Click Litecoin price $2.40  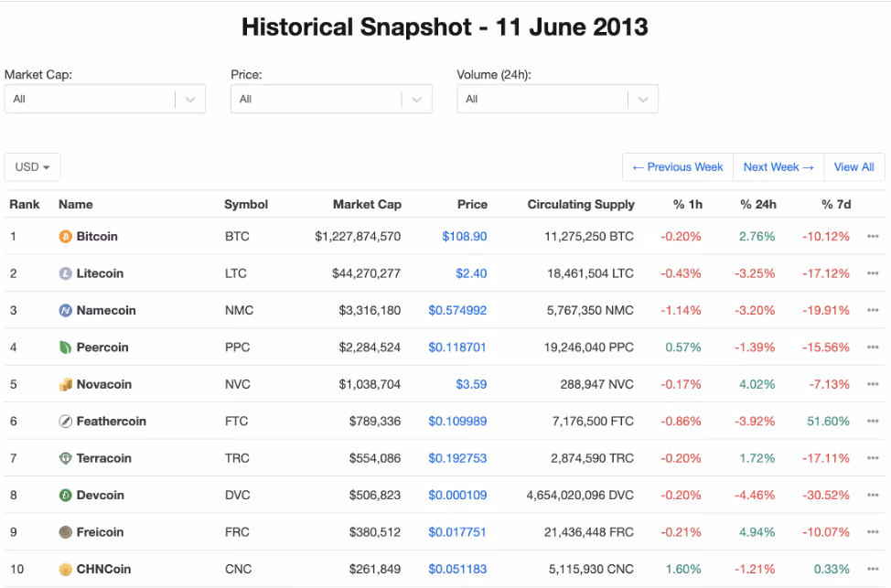[471, 273]
